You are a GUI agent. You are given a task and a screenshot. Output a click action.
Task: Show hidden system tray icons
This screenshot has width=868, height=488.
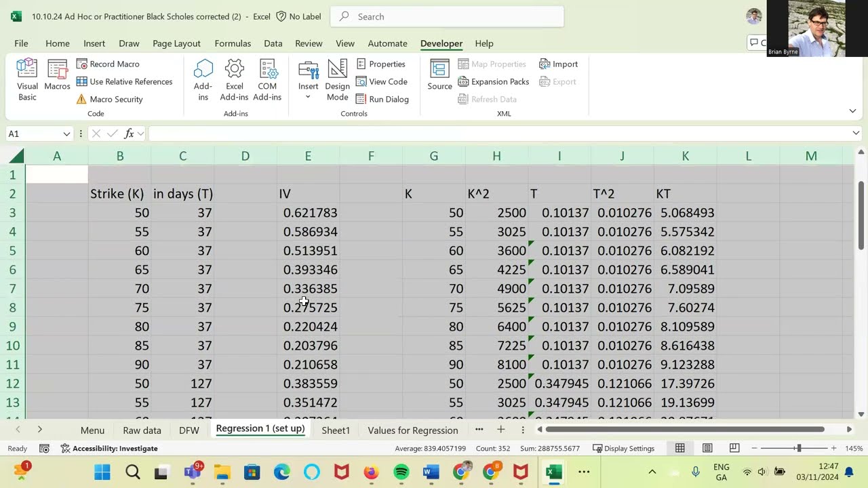click(652, 472)
